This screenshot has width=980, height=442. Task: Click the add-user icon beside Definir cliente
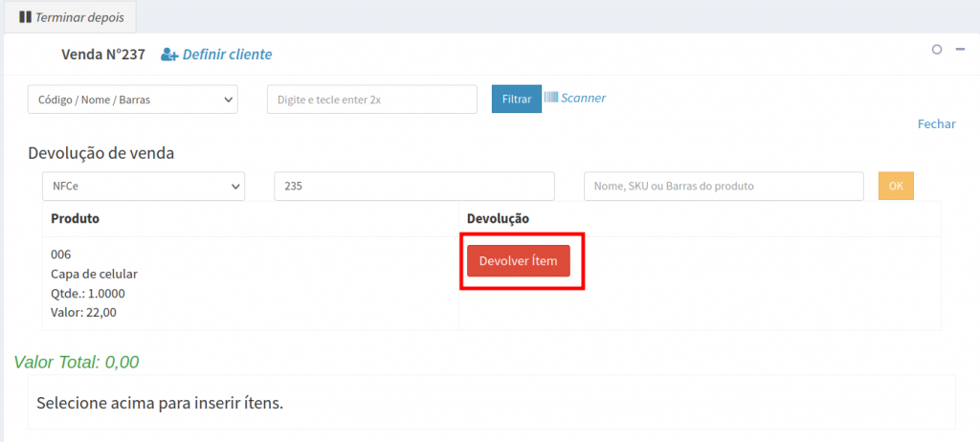point(169,55)
